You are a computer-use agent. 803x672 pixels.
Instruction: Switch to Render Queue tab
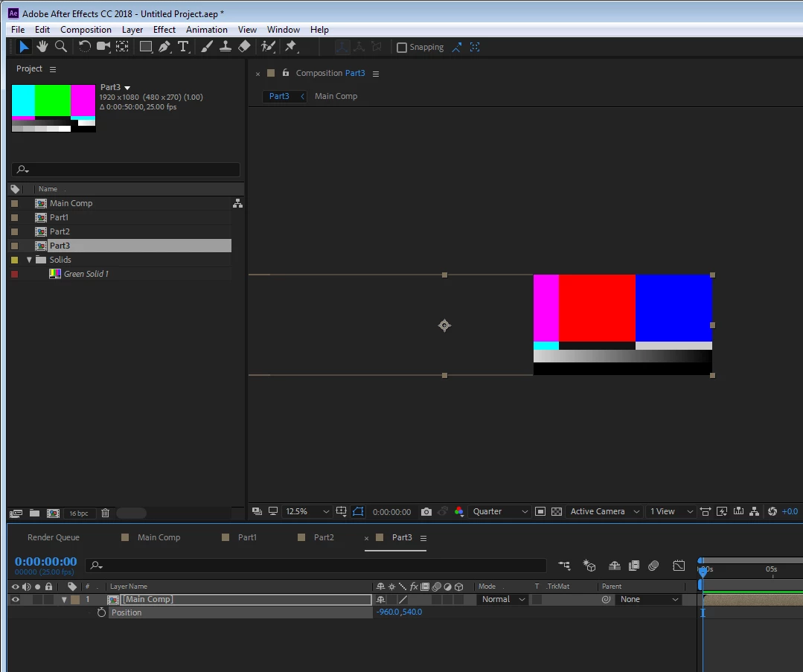[x=54, y=537]
